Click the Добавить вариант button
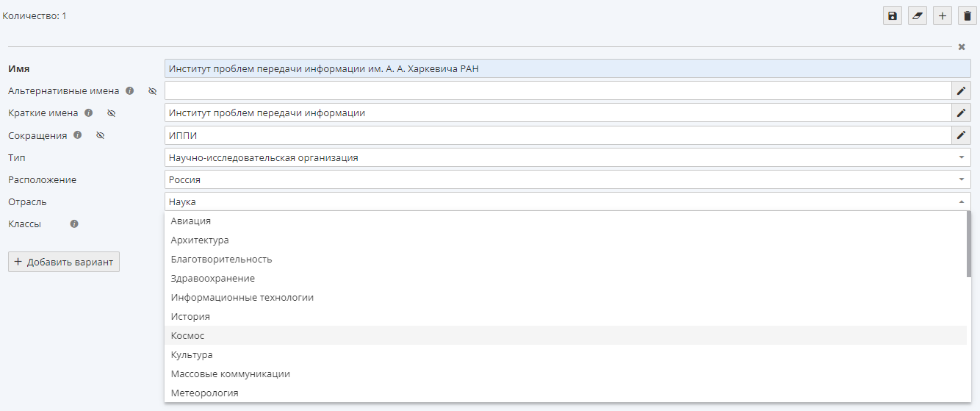Viewport: 980px width, 411px height. 64,262
